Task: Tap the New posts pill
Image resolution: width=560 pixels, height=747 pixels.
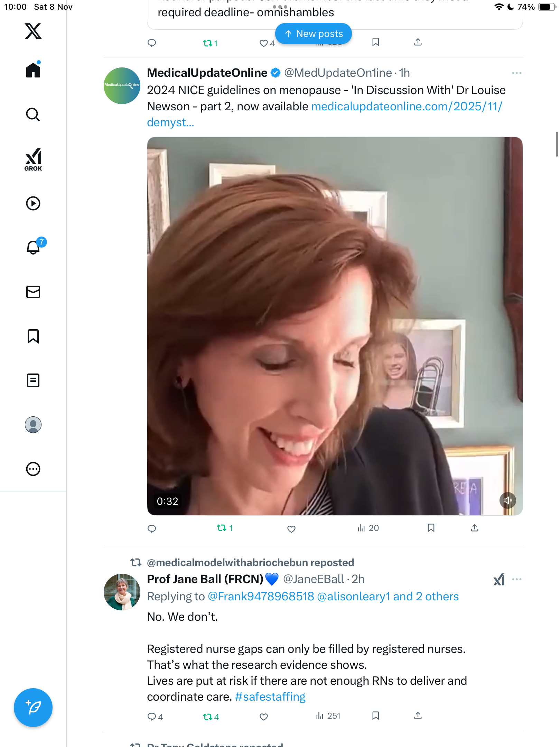Action: 314,34
